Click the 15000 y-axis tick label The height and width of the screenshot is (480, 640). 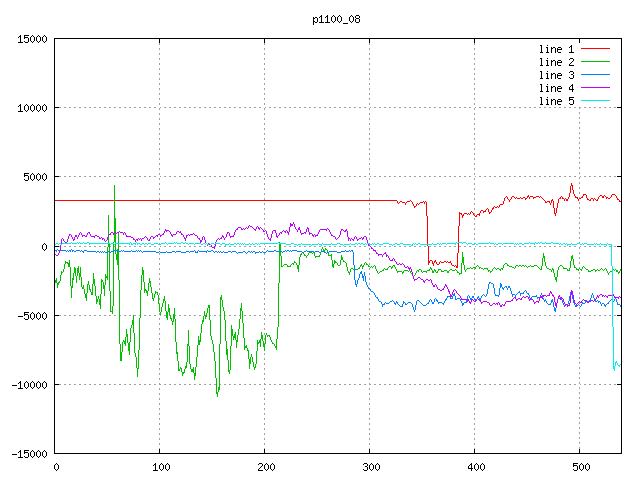tap(30, 39)
